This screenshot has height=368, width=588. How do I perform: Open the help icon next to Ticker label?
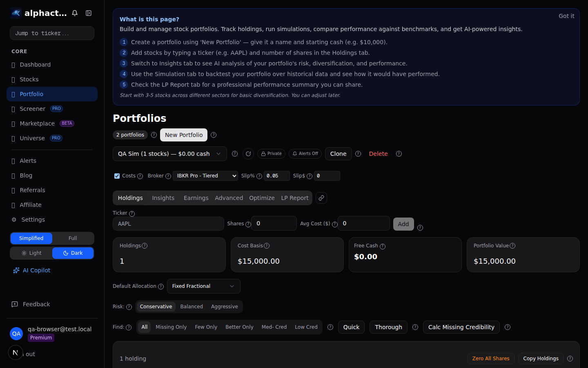tap(131, 213)
